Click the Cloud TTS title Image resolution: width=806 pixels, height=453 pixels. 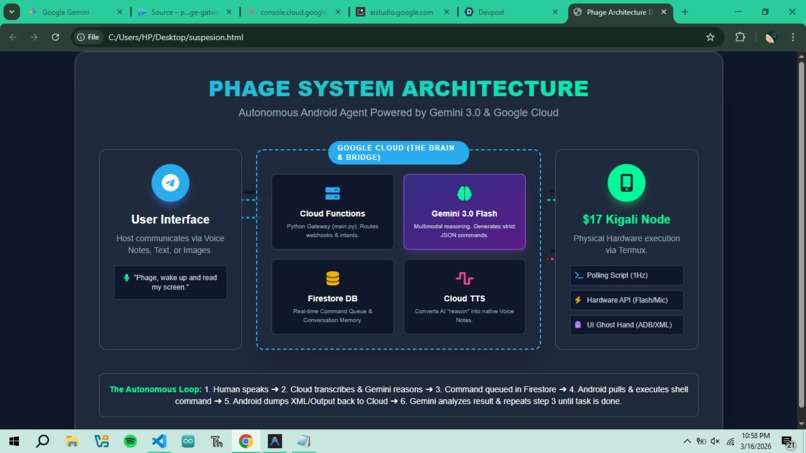(464, 298)
